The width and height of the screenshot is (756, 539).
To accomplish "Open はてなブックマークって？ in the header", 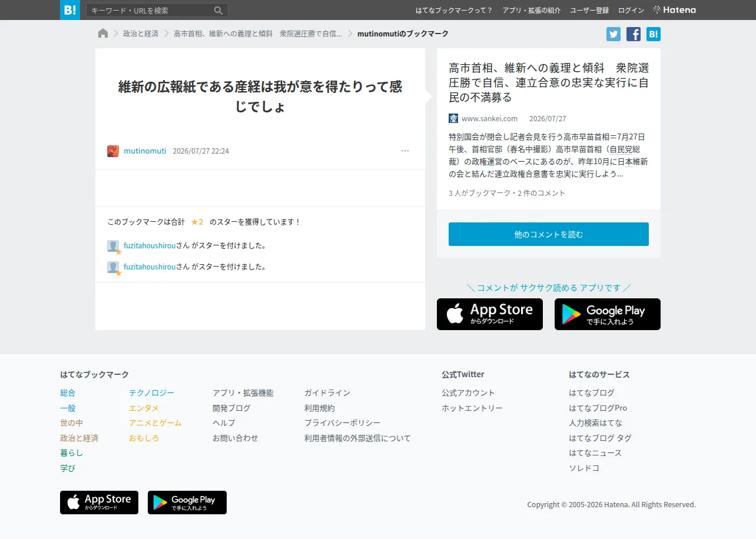I will coord(454,11).
